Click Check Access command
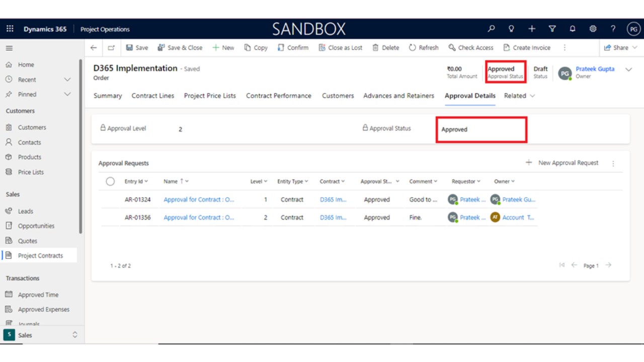Screen dimensions: 644x362 471,48
